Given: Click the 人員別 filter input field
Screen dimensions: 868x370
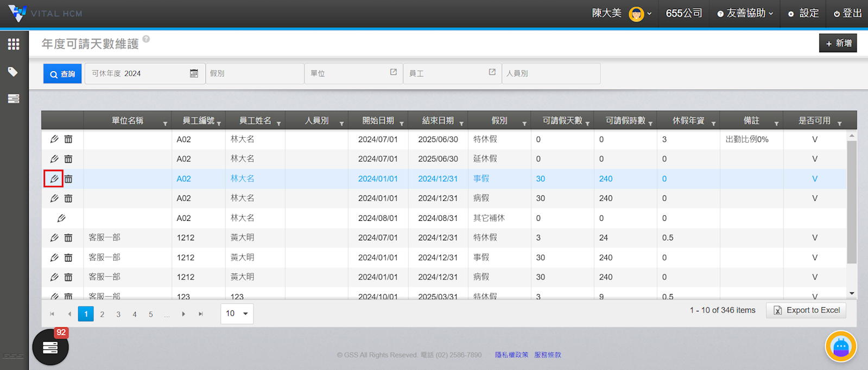Looking at the screenshot, I should pyautogui.click(x=550, y=73).
